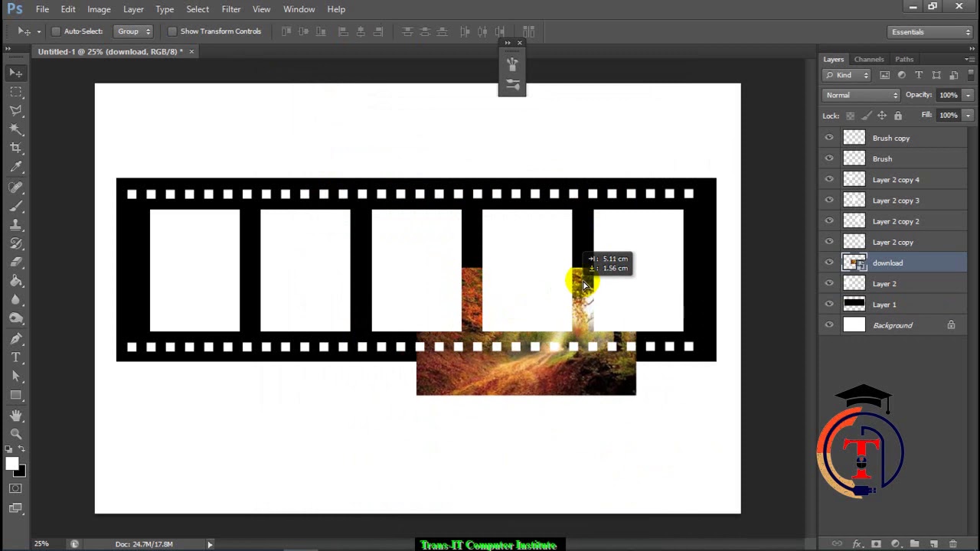Click the foreground color swatch
Image resolution: width=980 pixels, height=551 pixels.
tap(12, 464)
